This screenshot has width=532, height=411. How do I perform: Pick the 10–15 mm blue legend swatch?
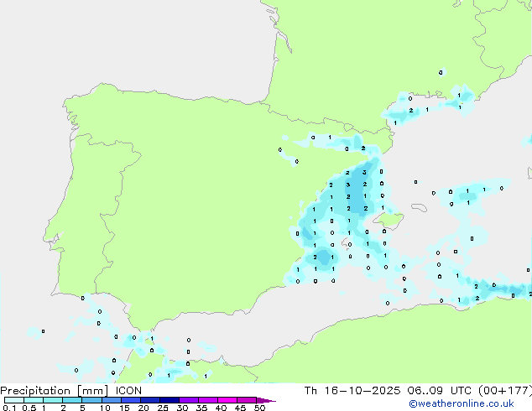tap(112, 400)
